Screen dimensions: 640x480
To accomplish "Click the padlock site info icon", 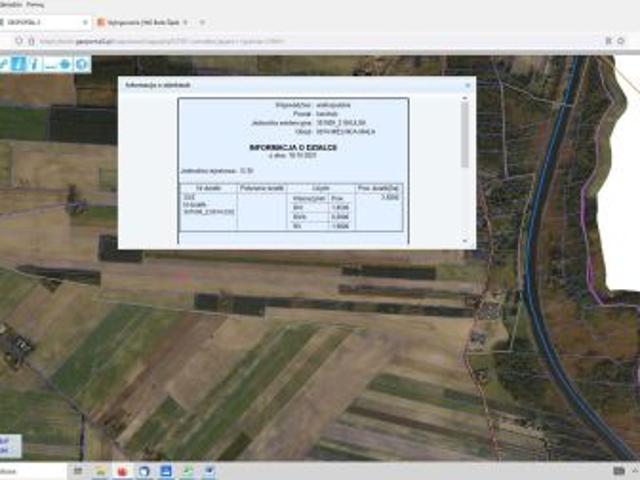I will [x=31, y=41].
